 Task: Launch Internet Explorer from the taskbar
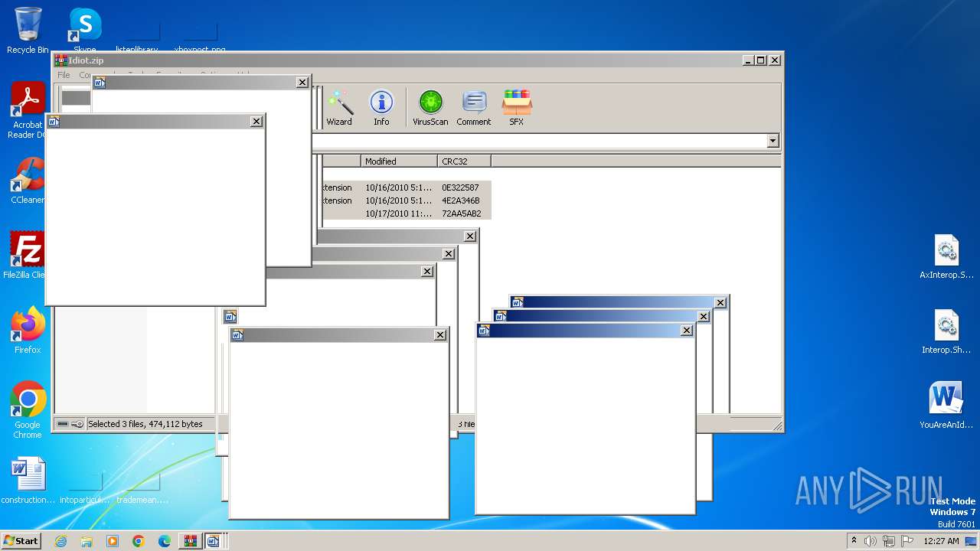coord(60,541)
